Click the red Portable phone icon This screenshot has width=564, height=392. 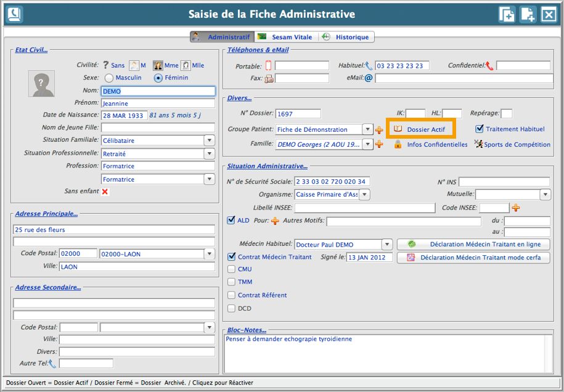tap(268, 65)
